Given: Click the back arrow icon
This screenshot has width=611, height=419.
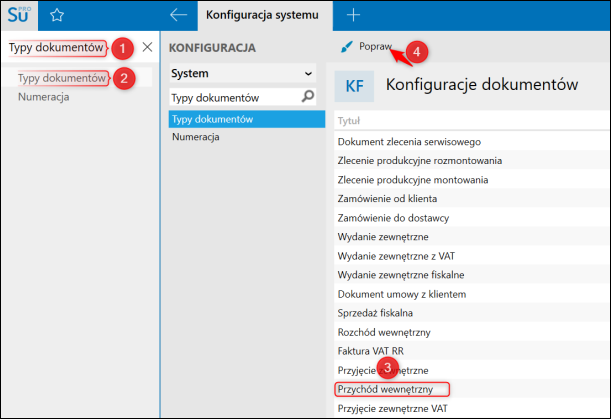Looking at the screenshot, I should (x=178, y=15).
